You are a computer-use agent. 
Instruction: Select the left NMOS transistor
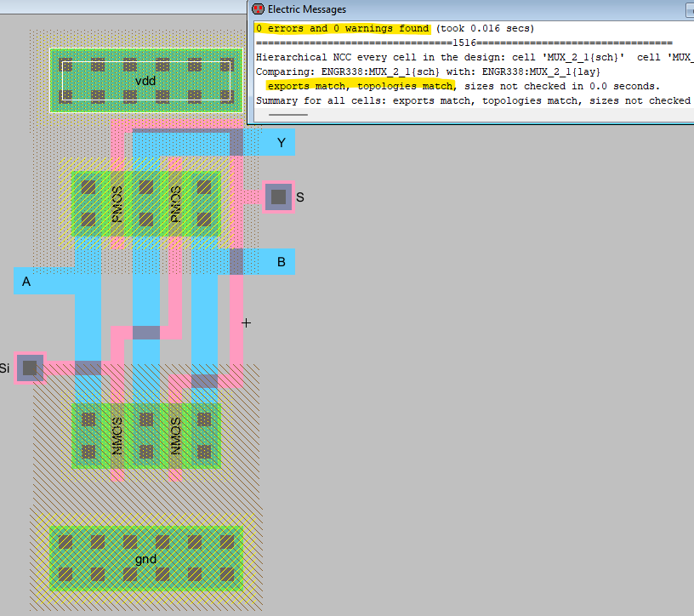pyautogui.click(x=117, y=436)
